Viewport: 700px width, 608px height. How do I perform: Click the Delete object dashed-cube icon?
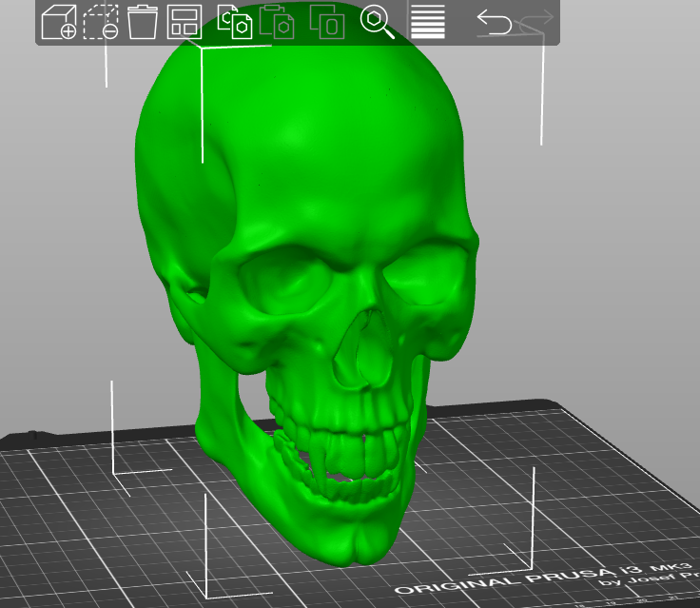(x=101, y=22)
